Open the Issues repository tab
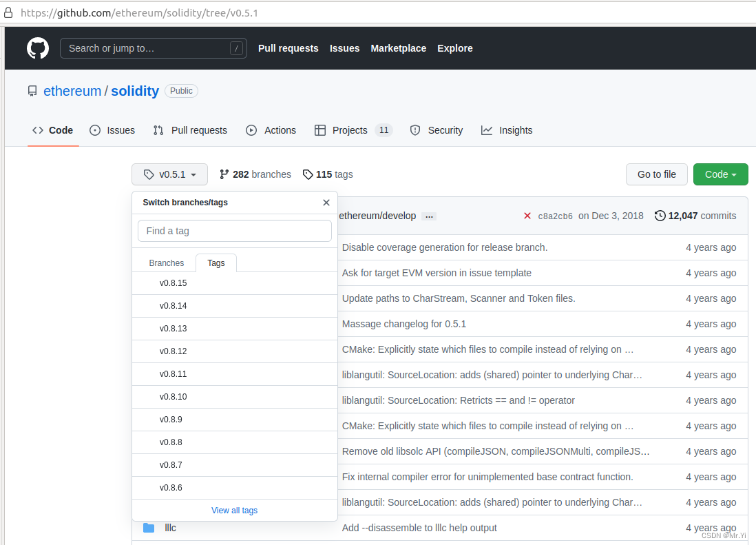Screen dimensions: 756x545 click(x=112, y=130)
